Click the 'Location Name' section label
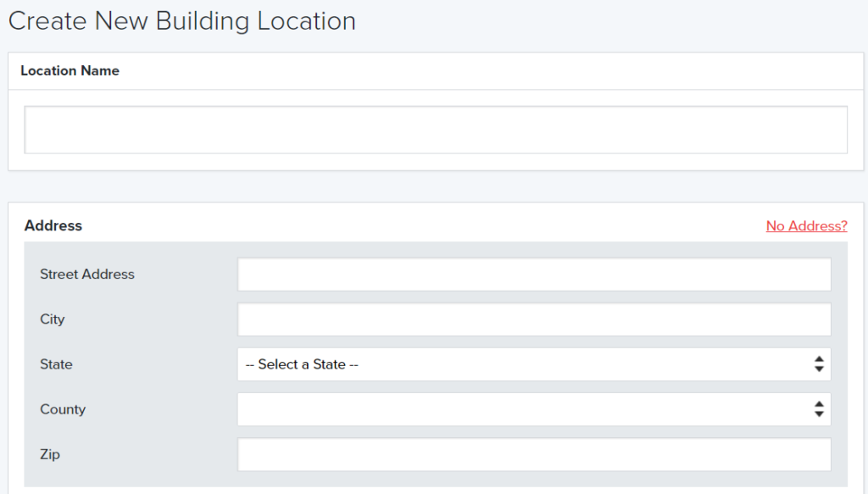 [x=70, y=71]
